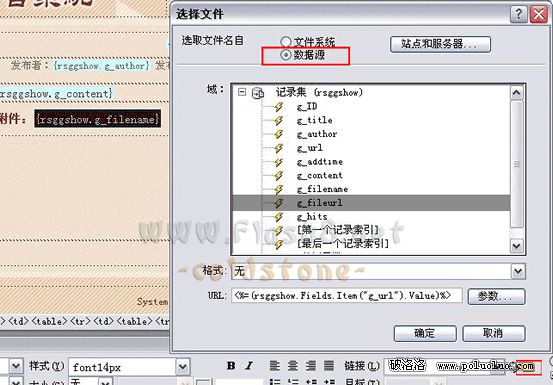This screenshot has height=385, width=553.
Task: Collapse the 记录集 (rsggshow) tree node
Action: point(242,92)
